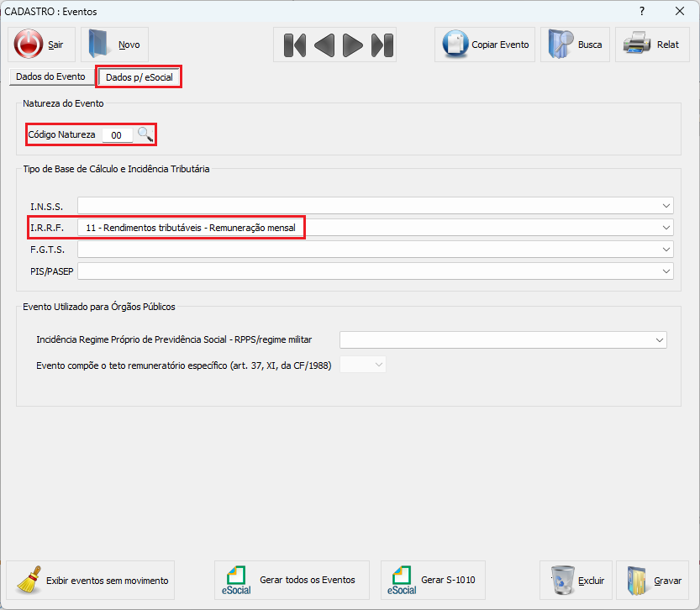Viewport: 700px width, 610px height.
Task: Click Exibir eventos sem movimento
Action: pyautogui.click(x=91, y=580)
